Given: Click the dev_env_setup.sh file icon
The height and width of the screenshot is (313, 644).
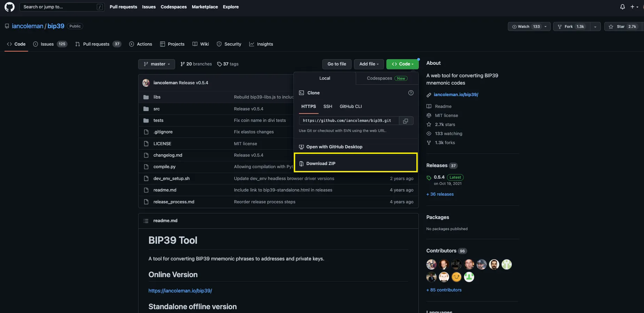Looking at the screenshot, I should click(146, 179).
